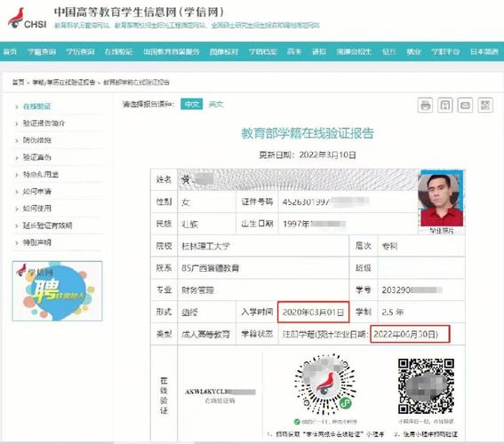The height and width of the screenshot is (444, 504).
Task: Click the type value 成人高等教育
Action: (x=205, y=335)
